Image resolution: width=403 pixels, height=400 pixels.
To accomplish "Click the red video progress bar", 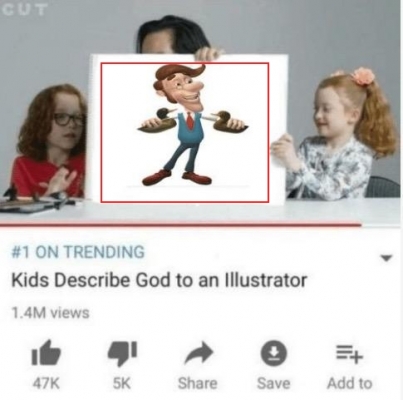I will [180, 225].
